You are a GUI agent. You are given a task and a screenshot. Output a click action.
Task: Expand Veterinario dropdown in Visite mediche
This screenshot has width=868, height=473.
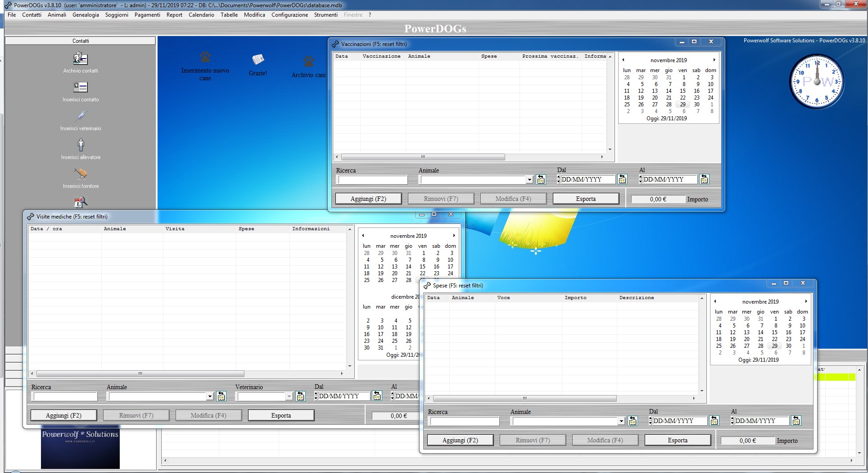pos(289,397)
